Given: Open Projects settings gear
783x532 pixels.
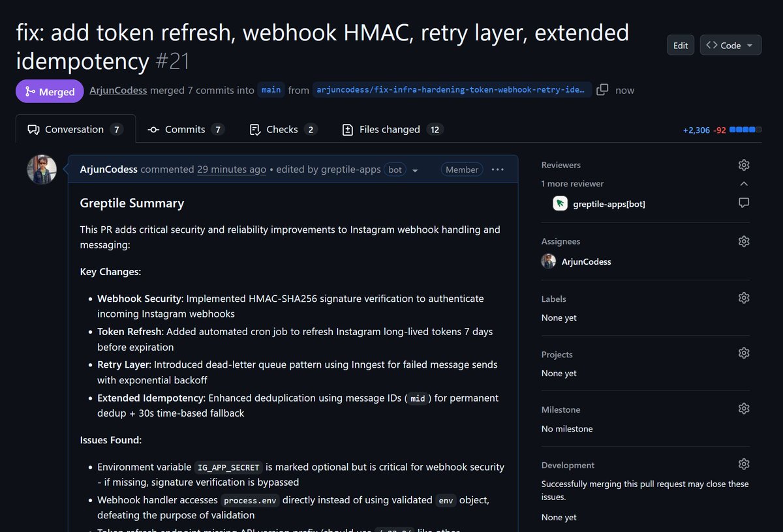Looking at the screenshot, I should 744,353.
